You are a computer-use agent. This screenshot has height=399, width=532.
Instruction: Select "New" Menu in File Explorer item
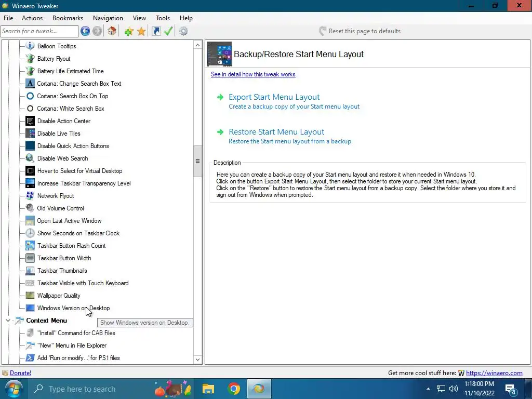pyautogui.click(x=72, y=345)
